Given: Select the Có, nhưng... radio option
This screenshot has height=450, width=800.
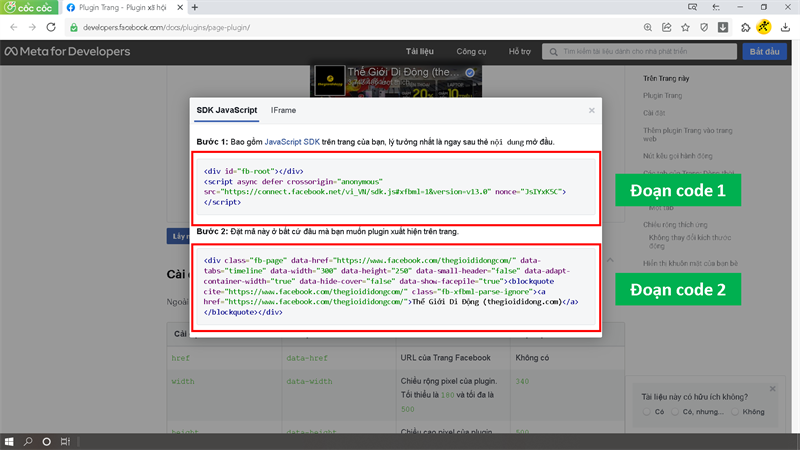Looking at the screenshot, I should pyautogui.click(x=675, y=412).
